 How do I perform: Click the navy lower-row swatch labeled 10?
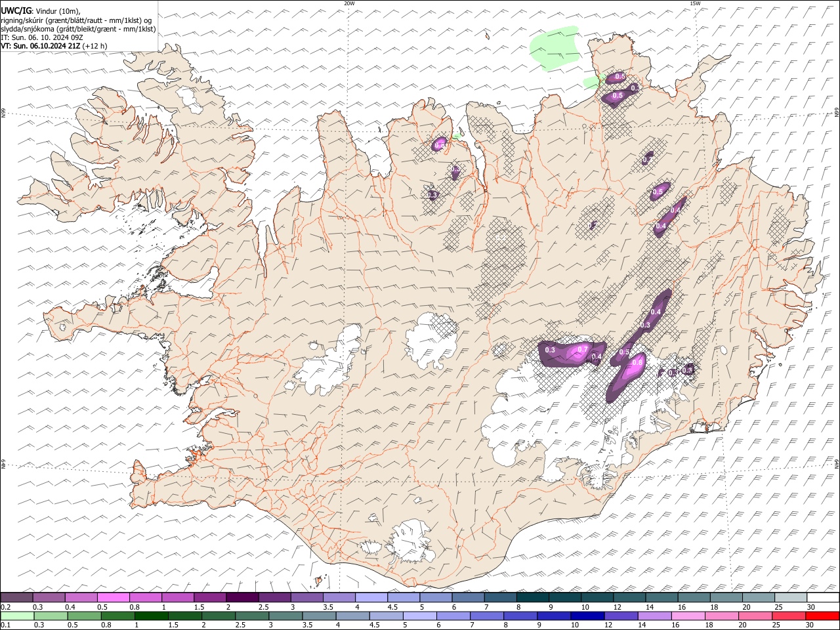click(588, 616)
